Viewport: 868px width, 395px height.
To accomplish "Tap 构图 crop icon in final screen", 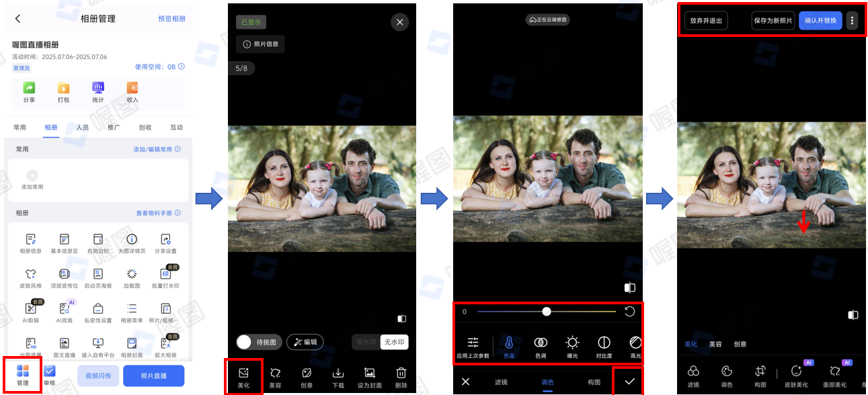I will click(x=760, y=371).
